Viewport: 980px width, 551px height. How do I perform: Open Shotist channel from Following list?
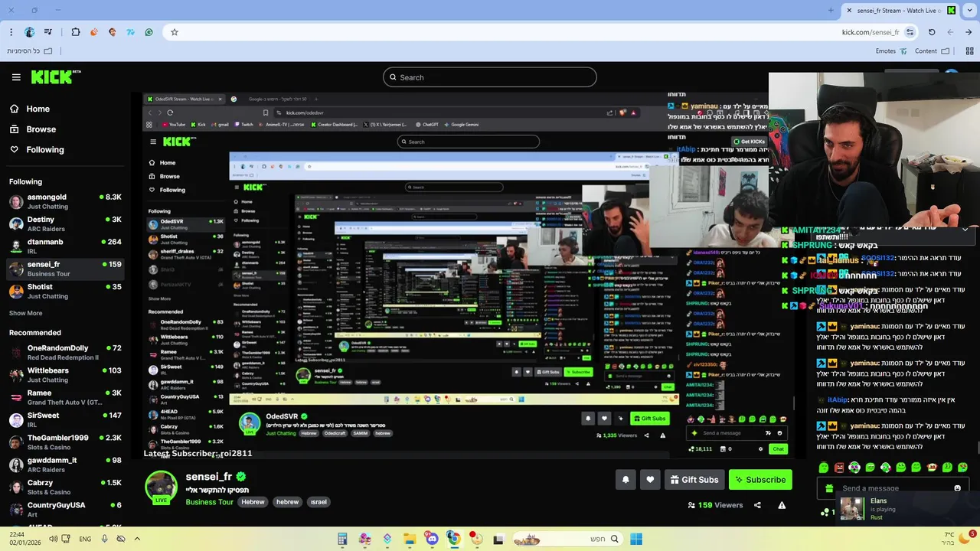(x=65, y=292)
